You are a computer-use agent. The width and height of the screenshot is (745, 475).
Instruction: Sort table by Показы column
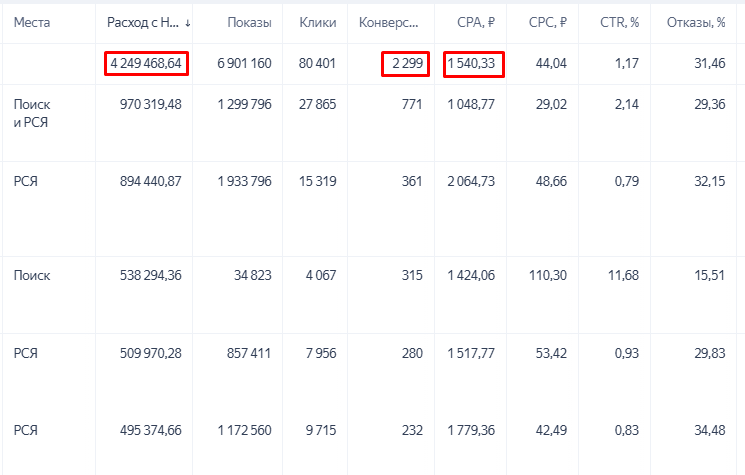pyautogui.click(x=249, y=22)
